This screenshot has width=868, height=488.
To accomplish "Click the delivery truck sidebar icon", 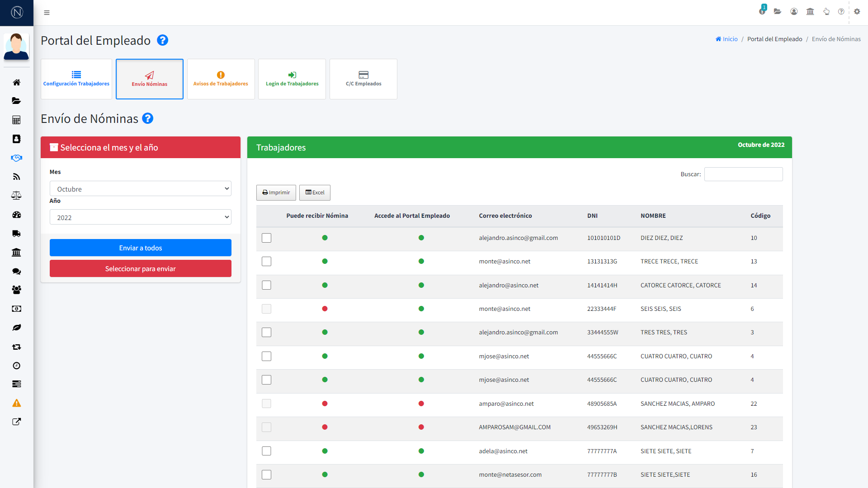I will (16, 234).
